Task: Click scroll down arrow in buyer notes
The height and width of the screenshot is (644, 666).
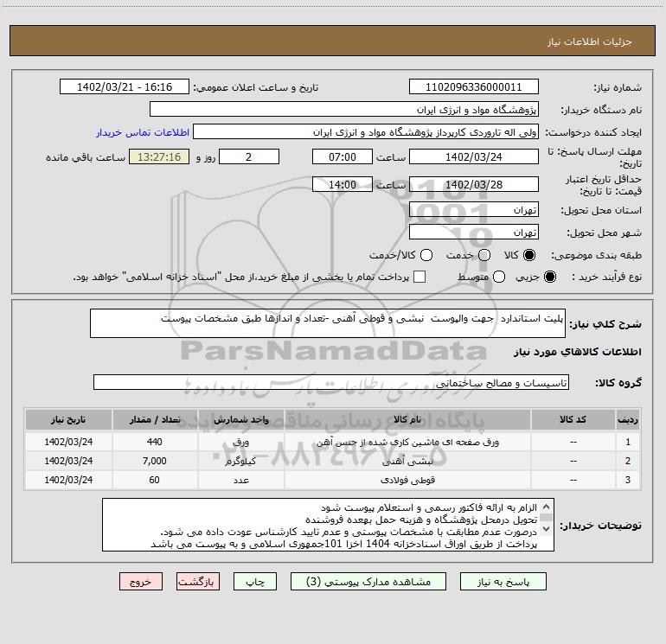Action: click(x=547, y=528)
